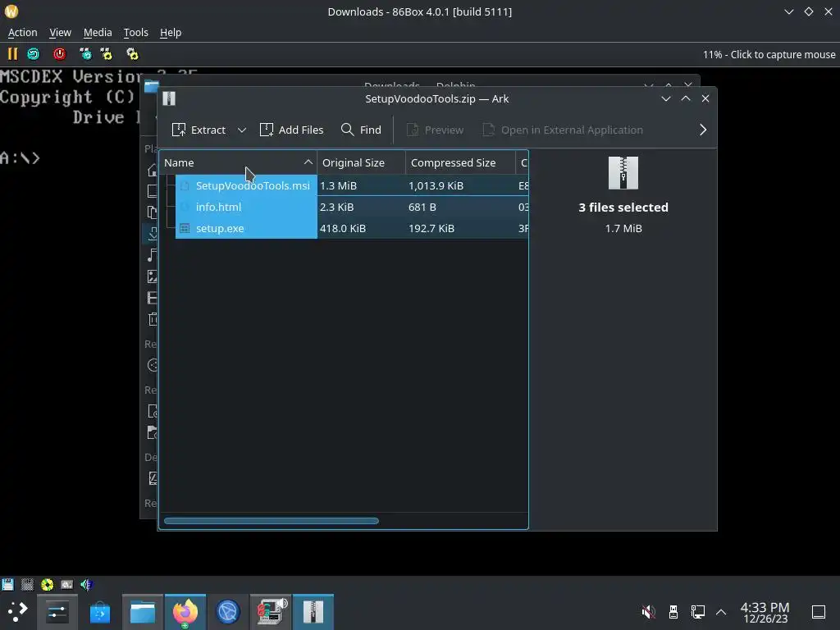
Task: Click Dolphin Music place icon behind Ark
Action: coord(152,256)
